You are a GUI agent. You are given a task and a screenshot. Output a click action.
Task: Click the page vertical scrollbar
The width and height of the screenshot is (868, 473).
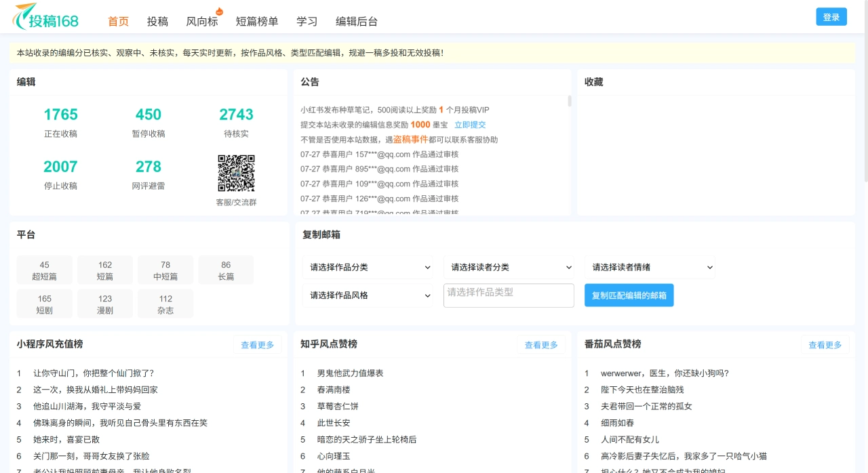pos(865,91)
